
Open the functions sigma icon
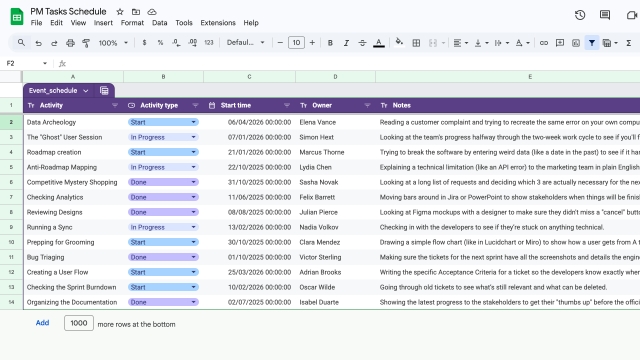click(629, 43)
